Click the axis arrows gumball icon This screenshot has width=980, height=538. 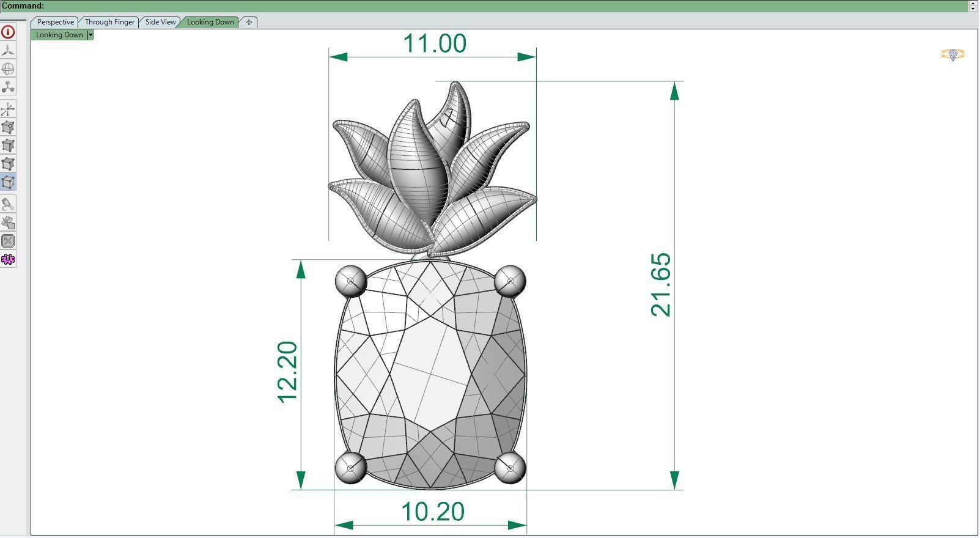[x=8, y=109]
